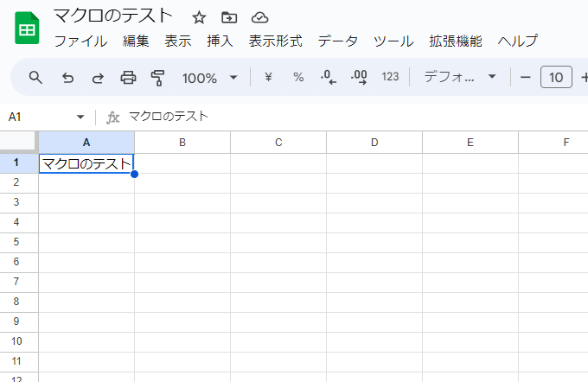Select row 2 header
Screen dimensions: 588x382
(19, 183)
